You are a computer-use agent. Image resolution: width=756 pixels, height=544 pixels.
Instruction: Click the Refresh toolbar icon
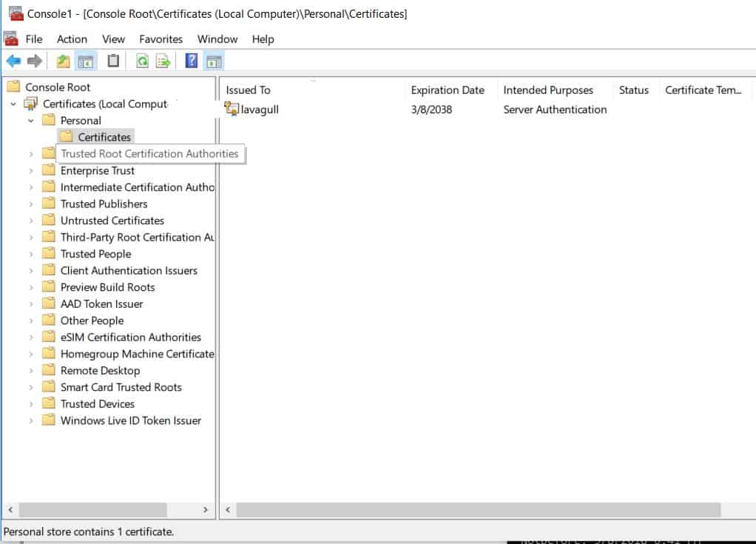point(142,61)
